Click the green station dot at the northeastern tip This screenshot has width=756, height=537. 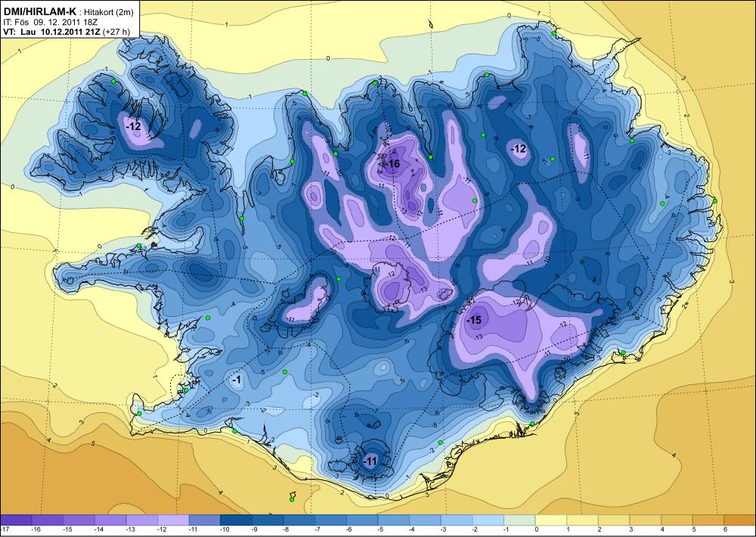tap(554, 33)
